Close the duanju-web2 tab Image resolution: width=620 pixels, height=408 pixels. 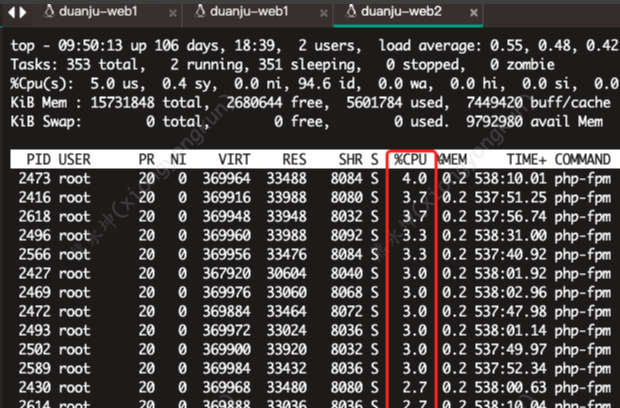[x=473, y=13]
